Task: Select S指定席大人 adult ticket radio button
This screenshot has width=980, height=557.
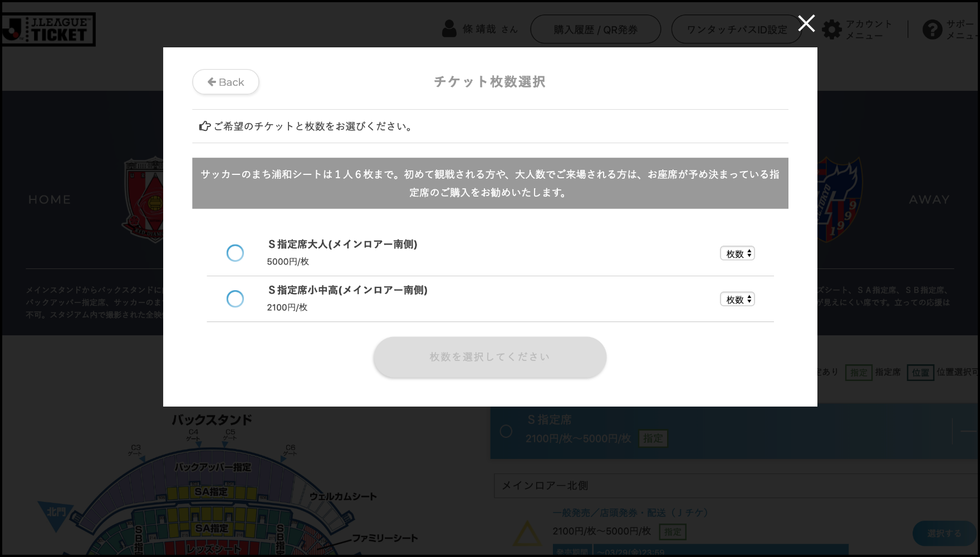Action: (x=235, y=253)
